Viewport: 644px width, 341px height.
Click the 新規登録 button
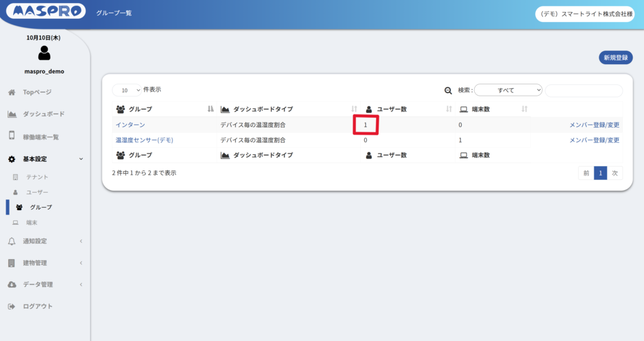[x=615, y=58]
